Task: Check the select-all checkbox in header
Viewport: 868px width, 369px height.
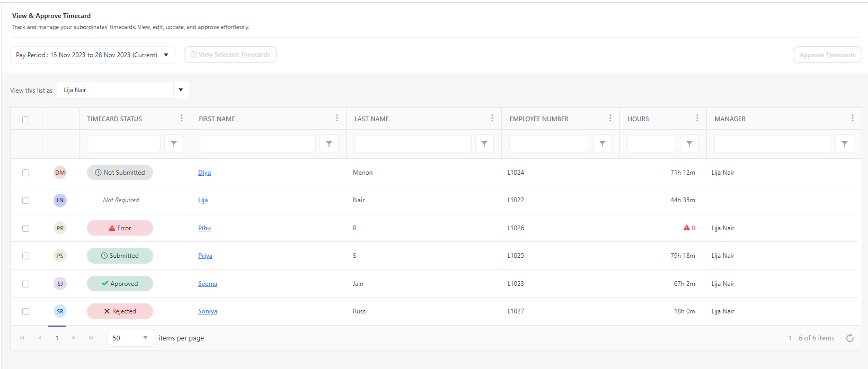Action: [x=25, y=120]
